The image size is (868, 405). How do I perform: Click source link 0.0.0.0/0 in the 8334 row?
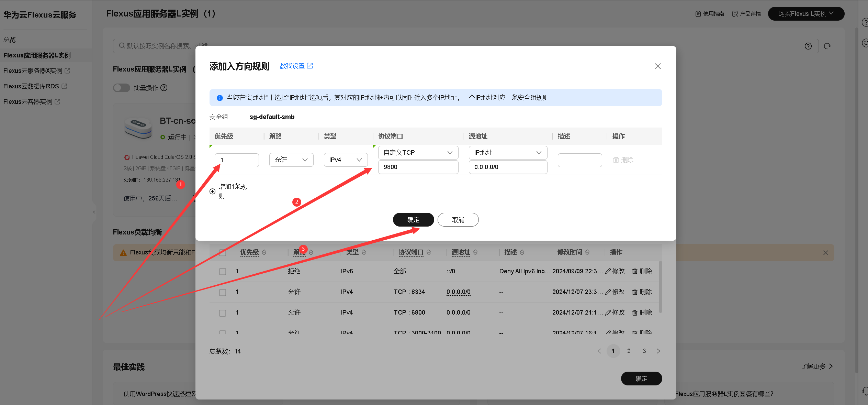coord(458,292)
